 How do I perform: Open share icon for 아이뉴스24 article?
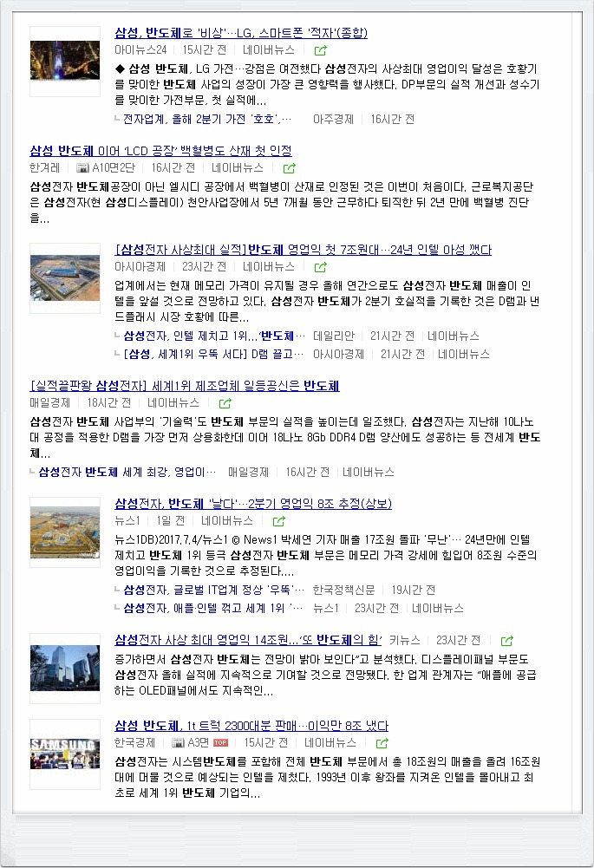(x=320, y=50)
